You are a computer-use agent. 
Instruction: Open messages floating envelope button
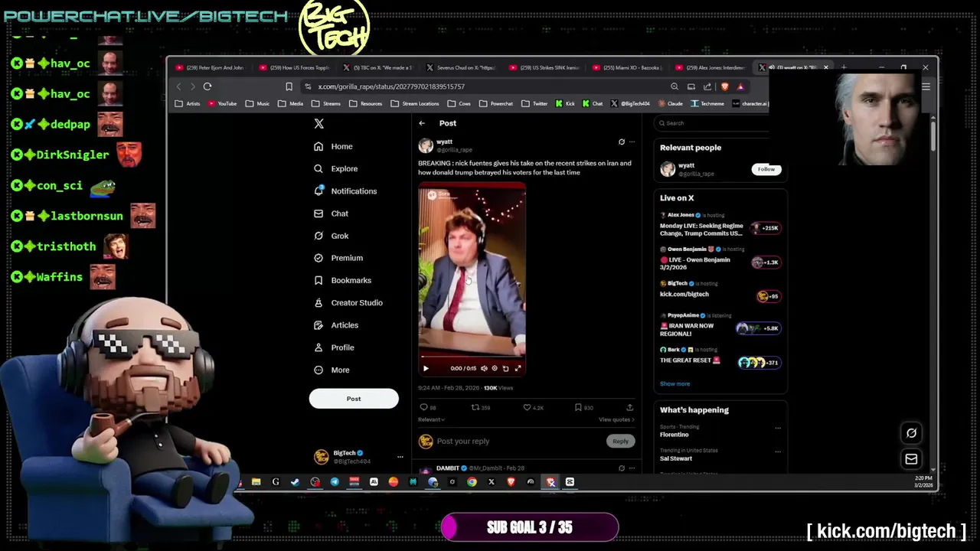(911, 459)
